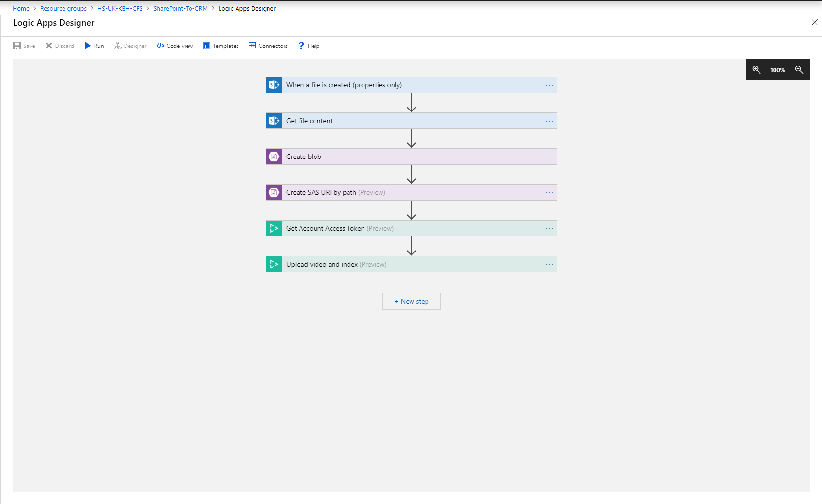
Task: Click Video Indexer icon on 'Get Account Access Token'
Action: point(274,228)
